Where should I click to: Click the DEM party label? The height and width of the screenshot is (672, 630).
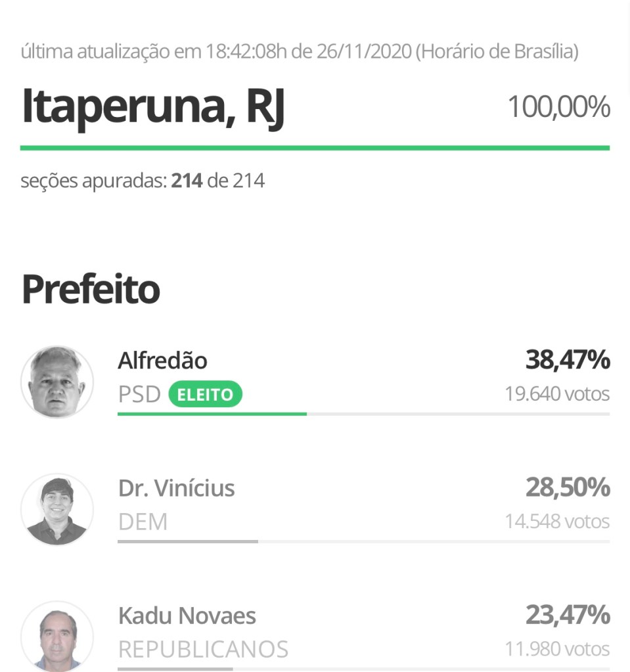click(x=143, y=522)
